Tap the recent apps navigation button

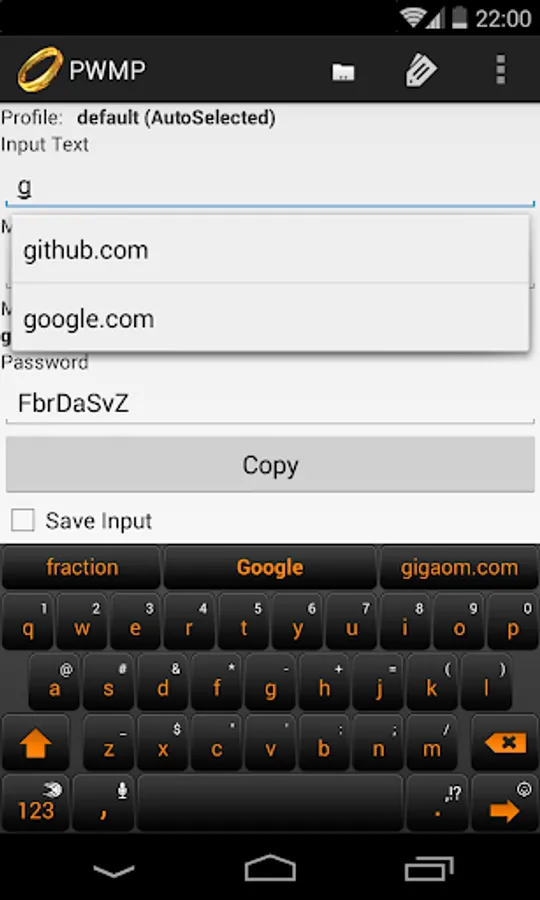click(429, 868)
